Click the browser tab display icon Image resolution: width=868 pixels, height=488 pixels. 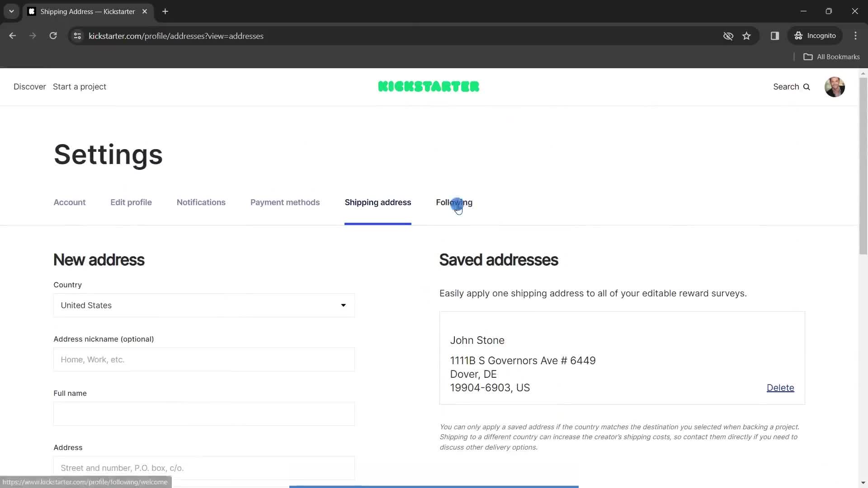tap(32, 11)
